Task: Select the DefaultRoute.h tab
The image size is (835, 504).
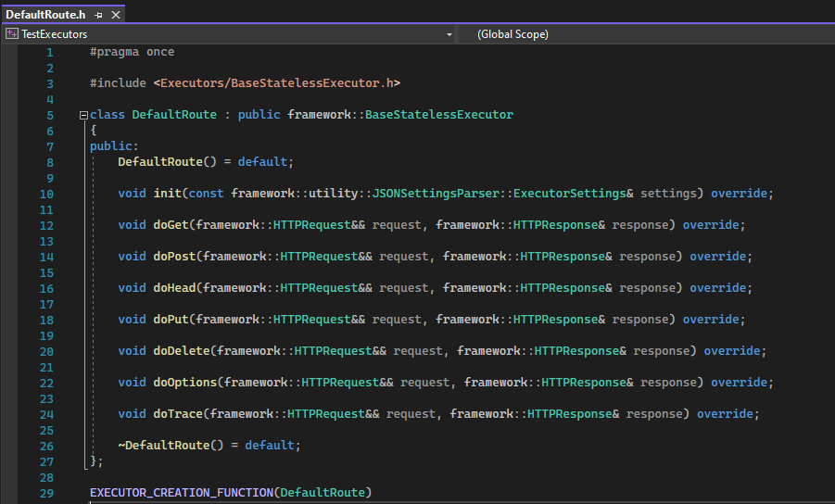Action: click(x=45, y=15)
